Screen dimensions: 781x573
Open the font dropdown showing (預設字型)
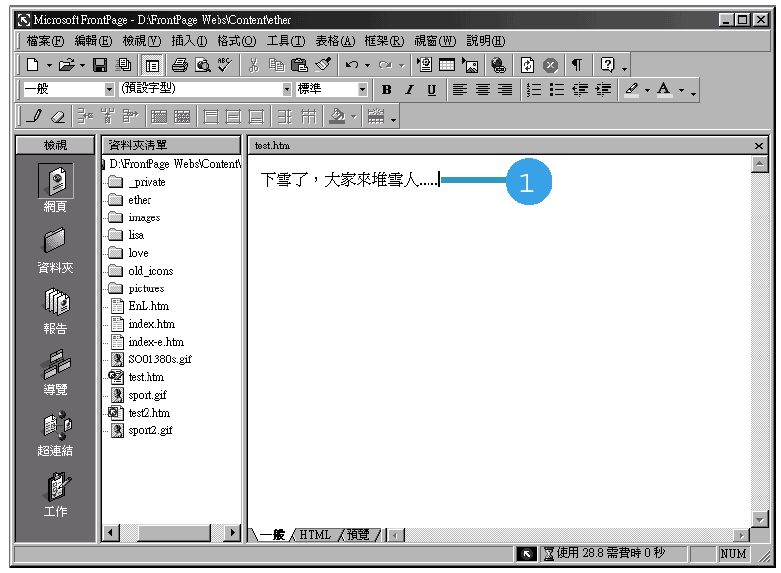(x=287, y=90)
